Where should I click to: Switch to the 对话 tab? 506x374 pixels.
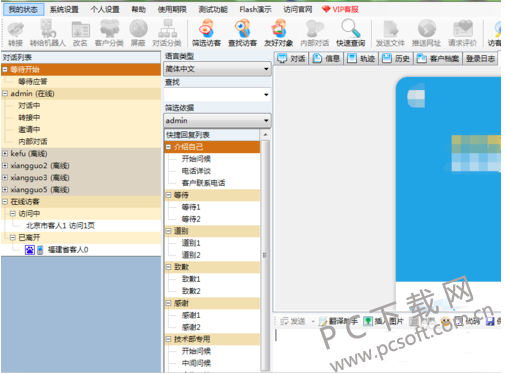(292, 59)
